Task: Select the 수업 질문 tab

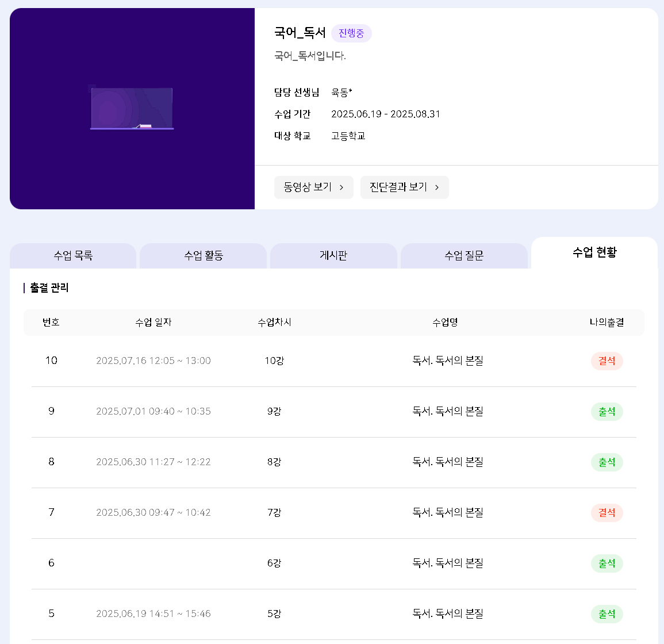Action: (464, 256)
